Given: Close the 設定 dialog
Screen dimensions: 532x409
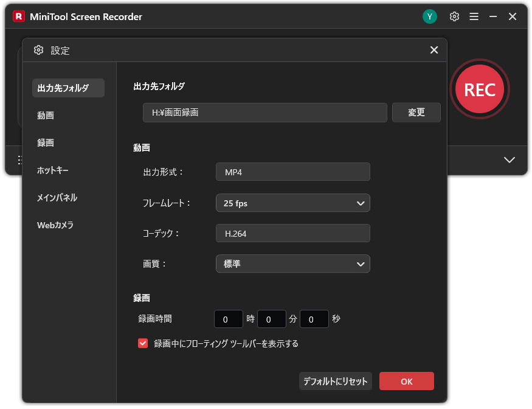Looking at the screenshot, I should point(434,50).
